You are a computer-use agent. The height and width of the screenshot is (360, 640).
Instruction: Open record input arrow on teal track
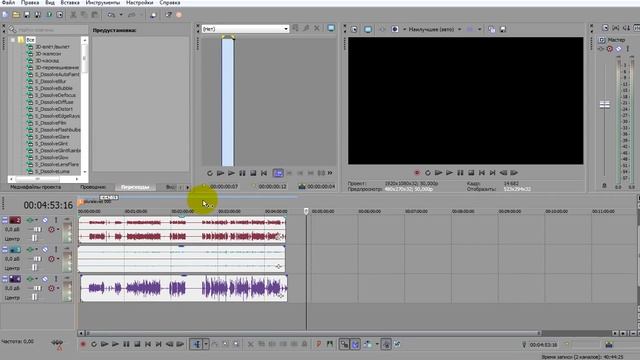[58, 259]
